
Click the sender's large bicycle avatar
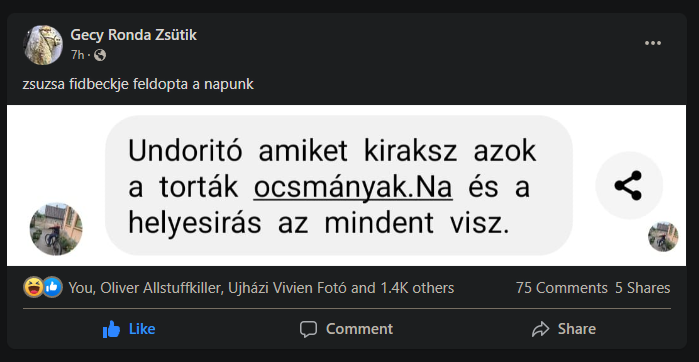[56, 229]
